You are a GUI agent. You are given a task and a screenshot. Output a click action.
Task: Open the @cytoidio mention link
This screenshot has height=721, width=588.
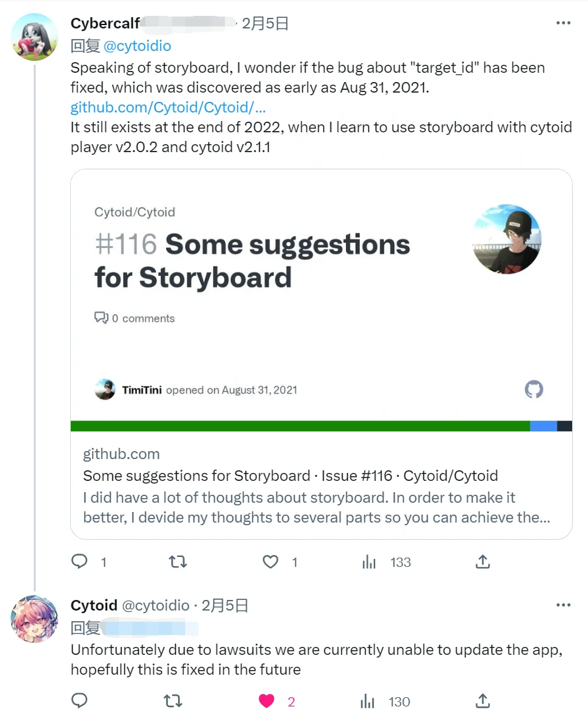click(138, 46)
